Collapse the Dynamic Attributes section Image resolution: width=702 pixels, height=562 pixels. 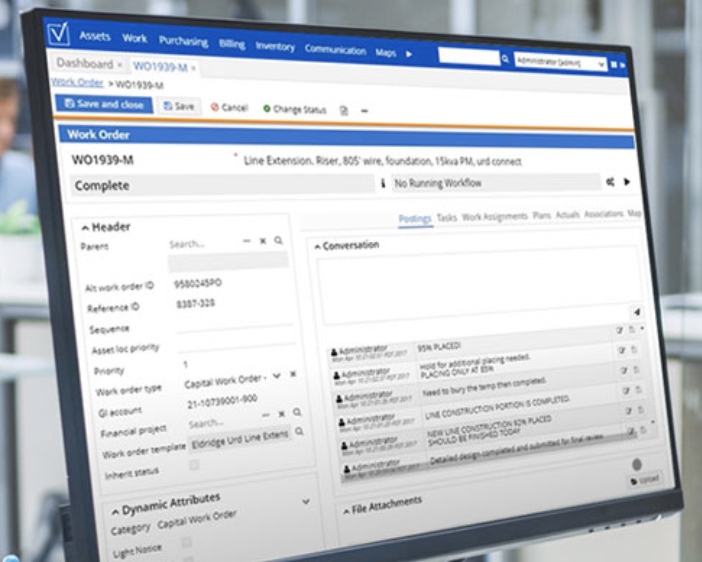coord(115,511)
